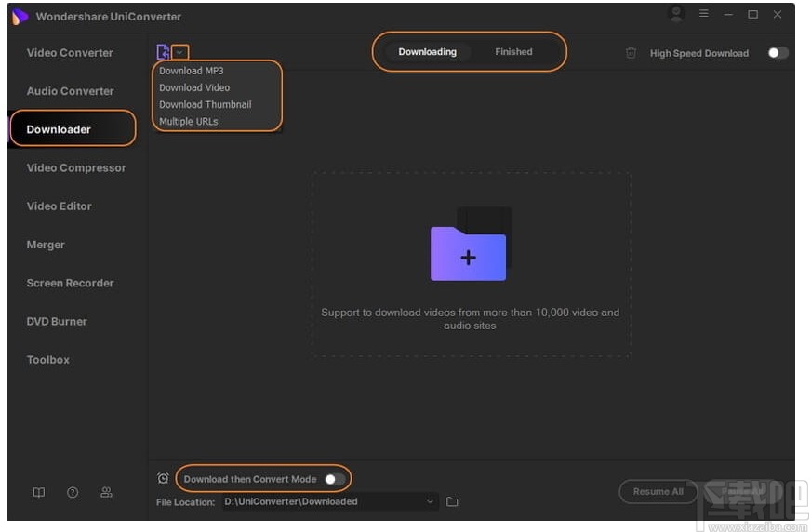Image resolution: width=811 pixels, height=532 pixels.
Task: Open the output folder icon
Action: [452, 501]
